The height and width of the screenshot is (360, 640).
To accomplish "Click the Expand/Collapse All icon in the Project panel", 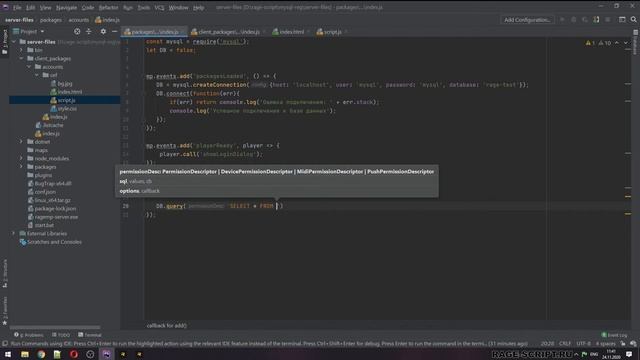I will point(89,31).
